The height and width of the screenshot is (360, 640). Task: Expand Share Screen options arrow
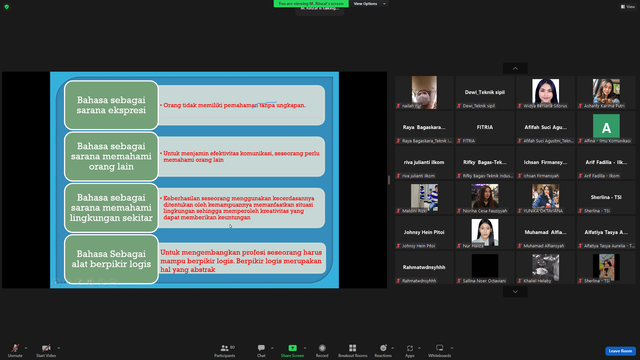(305, 348)
